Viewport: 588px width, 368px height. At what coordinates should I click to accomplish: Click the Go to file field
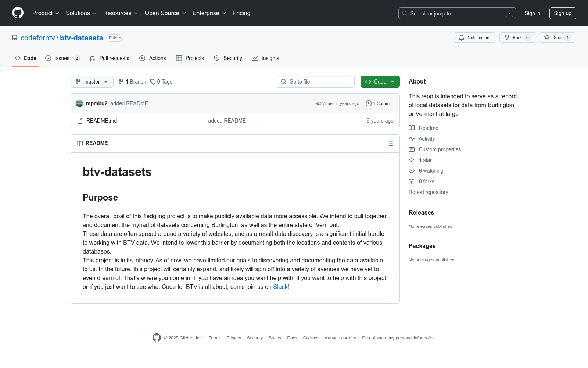(315, 82)
